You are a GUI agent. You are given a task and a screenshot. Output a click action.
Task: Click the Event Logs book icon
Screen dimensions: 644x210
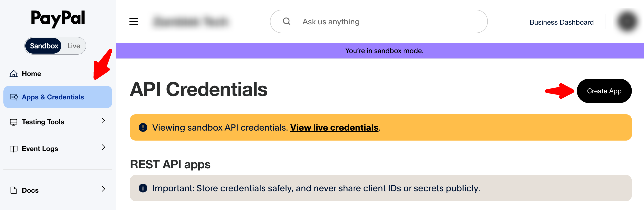[14, 149]
